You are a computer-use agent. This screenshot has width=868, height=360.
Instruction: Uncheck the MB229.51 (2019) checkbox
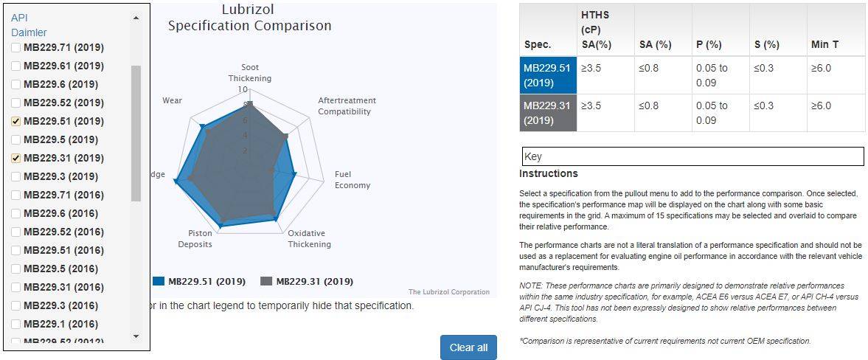[16, 121]
